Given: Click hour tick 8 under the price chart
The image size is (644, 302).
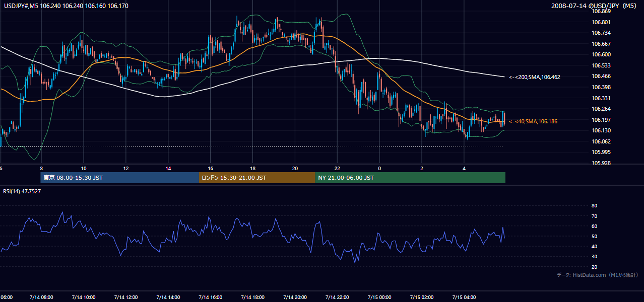Looking at the screenshot, I should coord(41,169).
